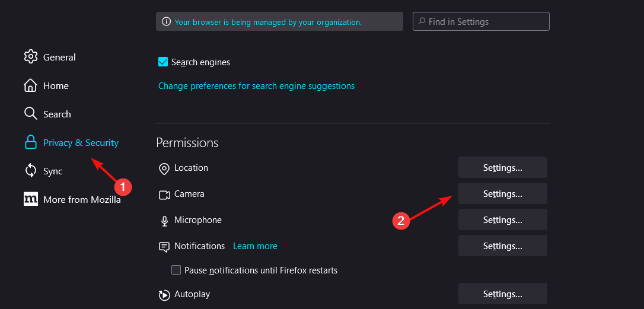Uncheck the Search engines checkbox
The image size is (644, 309).
[x=163, y=62]
